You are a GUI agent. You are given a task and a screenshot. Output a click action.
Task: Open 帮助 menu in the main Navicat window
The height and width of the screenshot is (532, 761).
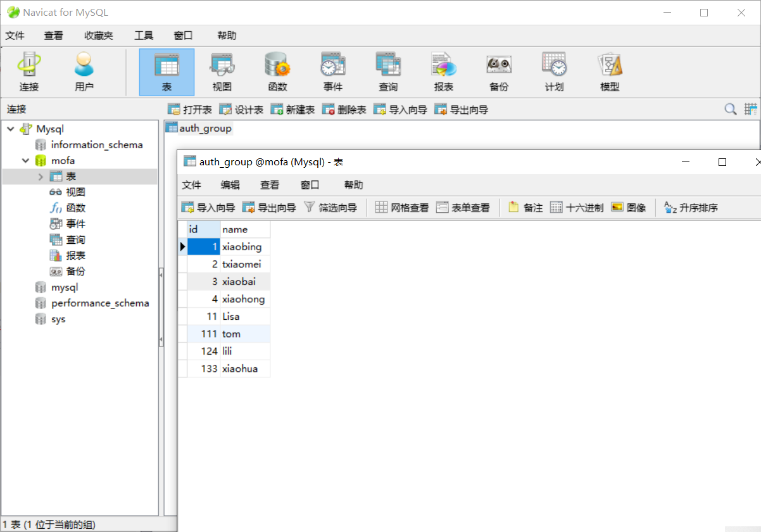[227, 35]
